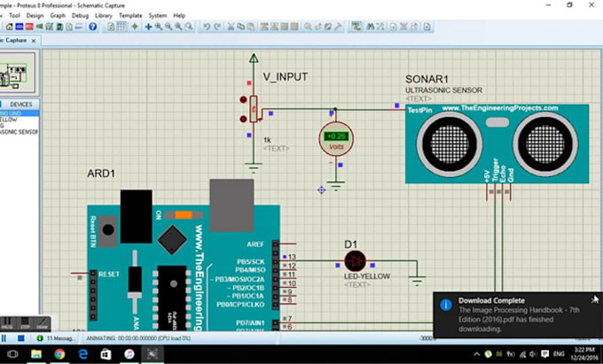Image resolution: width=603 pixels, height=364 pixels.
Task: Open File Explorer from the taskbar
Action: (36, 354)
